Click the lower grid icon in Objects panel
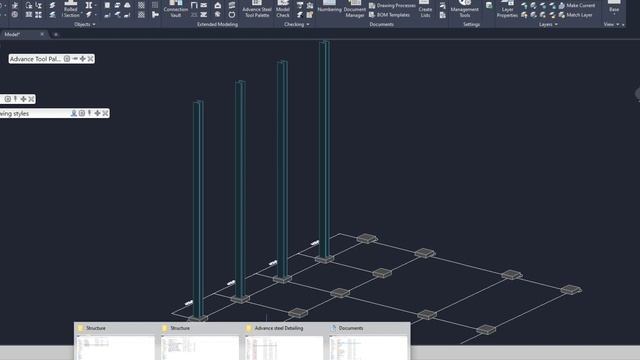Viewport: 640px width, 360px height. point(141,15)
